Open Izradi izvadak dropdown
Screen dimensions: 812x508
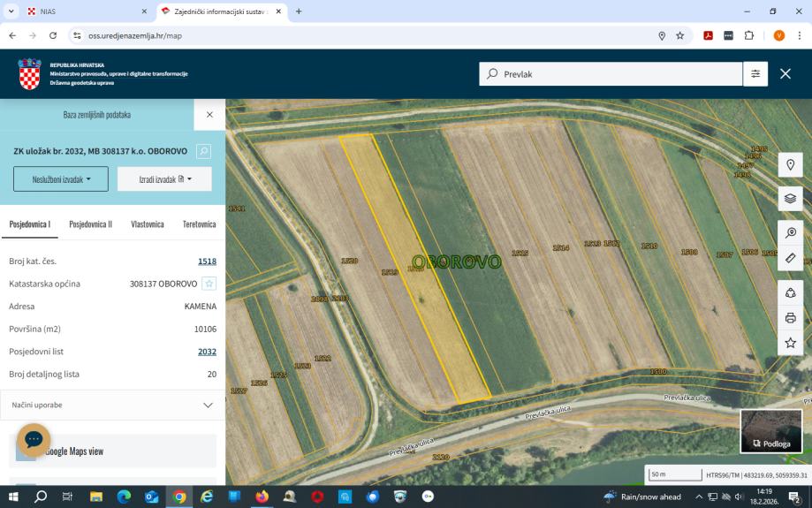pyautogui.click(x=164, y=179)
